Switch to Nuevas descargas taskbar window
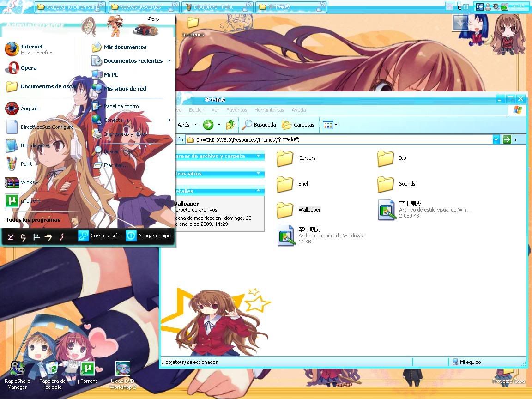This screenshot has height=399, width=532. tap(144, 7)
